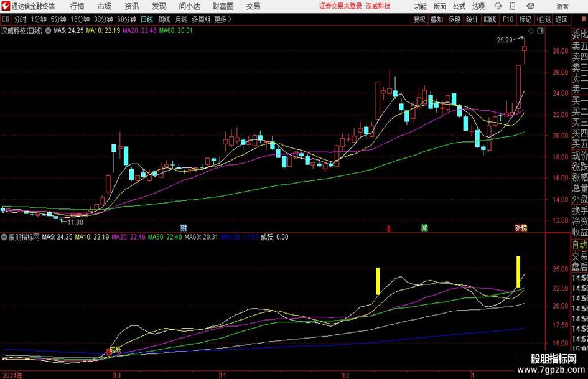Image resolution: width=588 pixels, height=379 pixels.
Task: Click the 标记 mark button
Action: (525, 19)
